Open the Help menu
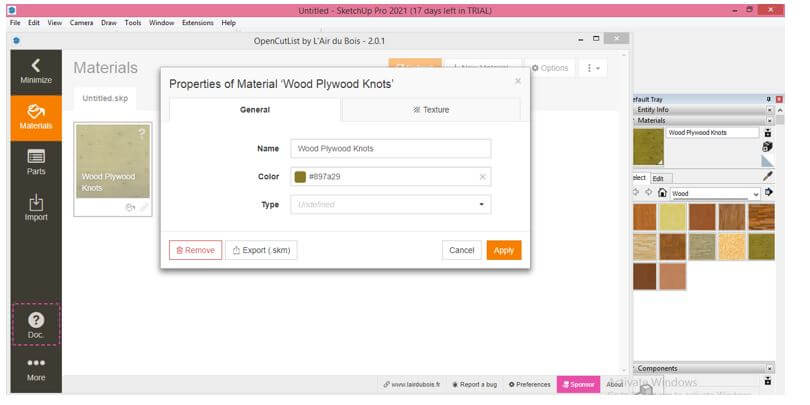Screen dimensions: 810x405 [x=228, y=23]
